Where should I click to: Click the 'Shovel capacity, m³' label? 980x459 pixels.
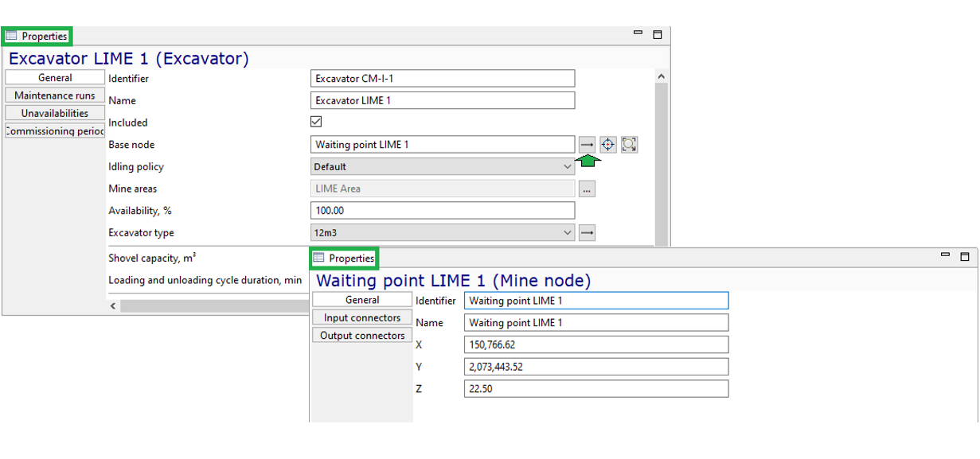coord(152,258)
